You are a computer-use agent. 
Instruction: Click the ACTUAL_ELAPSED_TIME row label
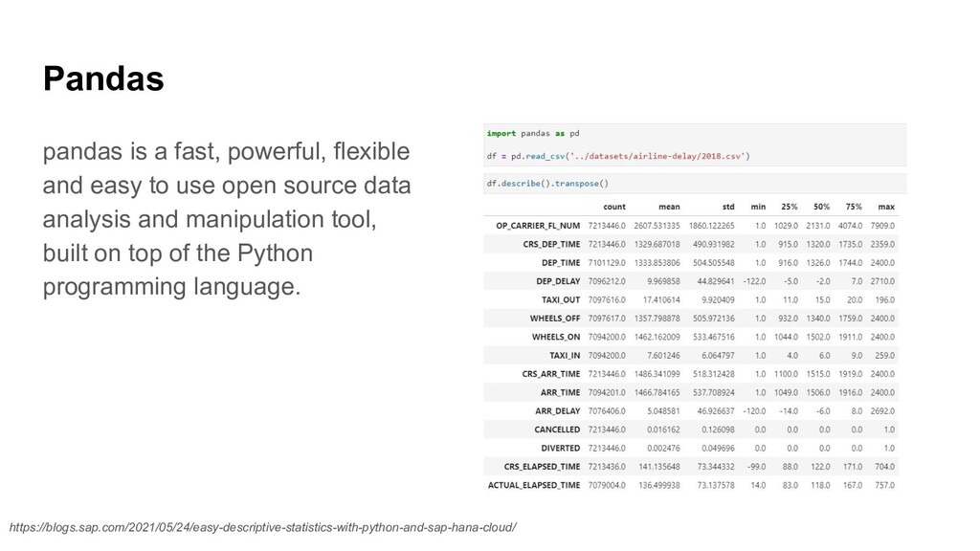click(534, 485)
